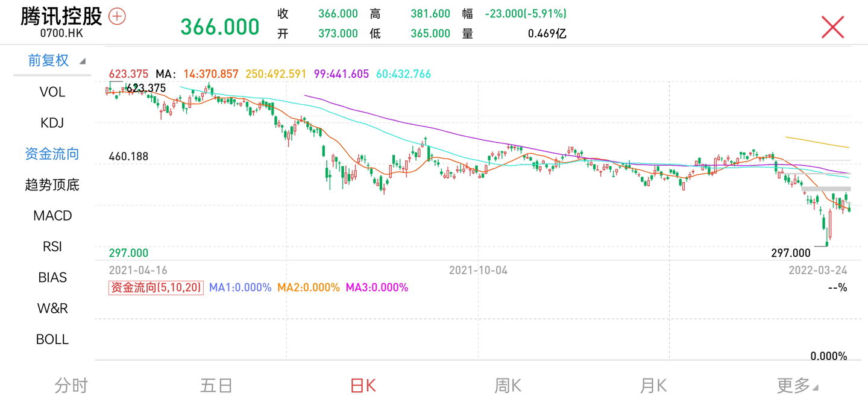Show the VOL volume indicator
This screenshot has height=399, width=868.
pos(52,92)
